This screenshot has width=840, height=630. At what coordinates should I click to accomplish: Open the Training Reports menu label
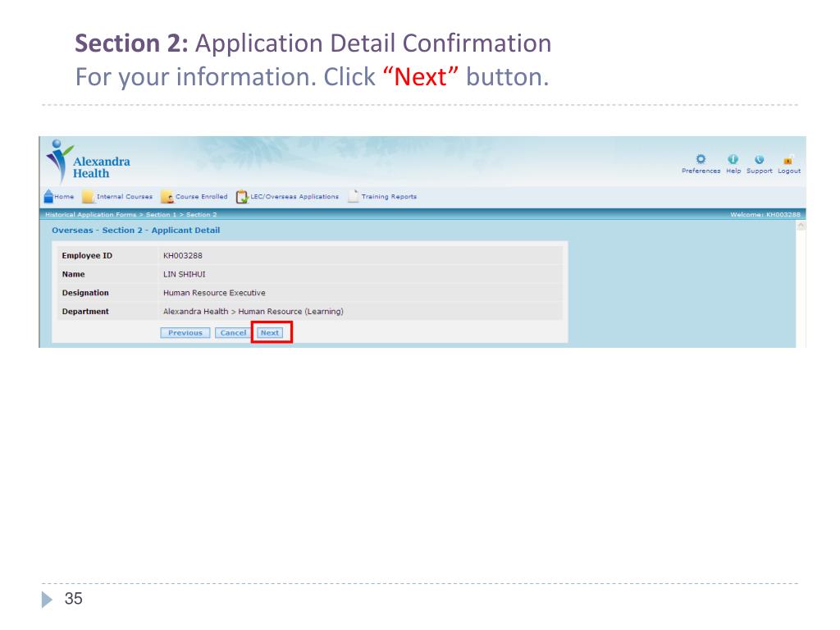tap(389, 197)
